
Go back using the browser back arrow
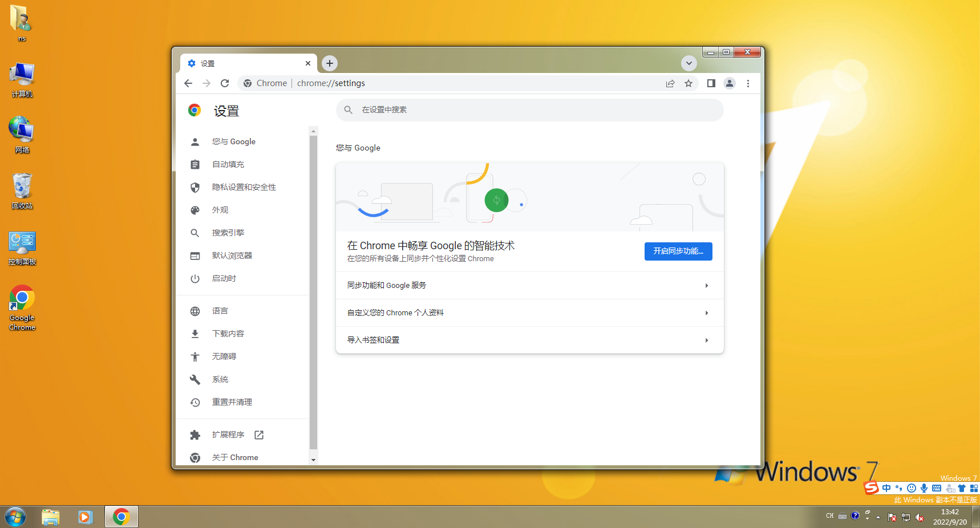pyautogui.click(x=188, y=83)
